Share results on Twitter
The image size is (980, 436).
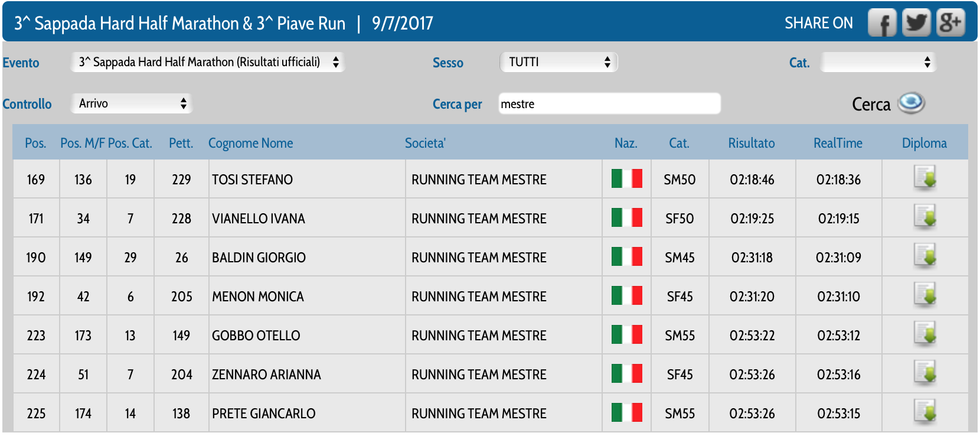(x=916, y=24)
